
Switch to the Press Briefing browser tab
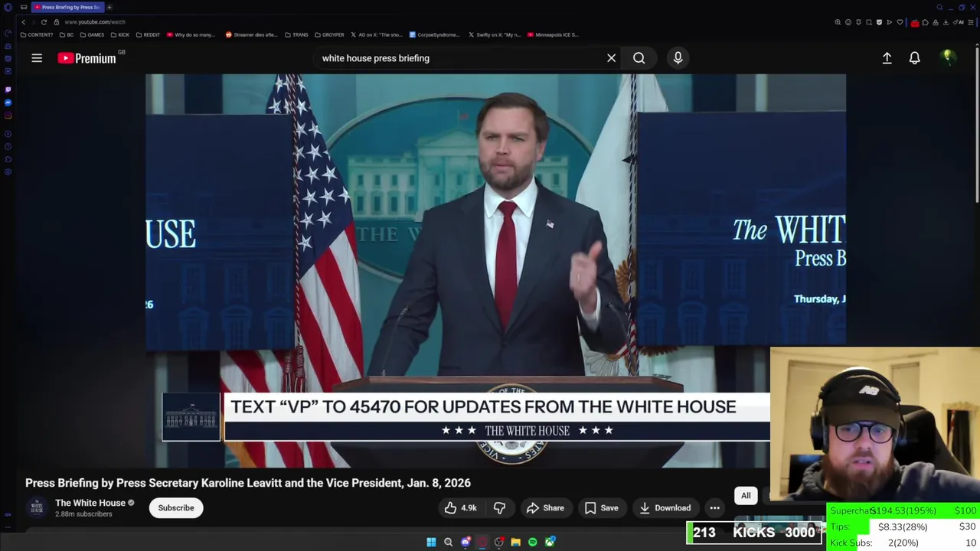click(67, 7)
